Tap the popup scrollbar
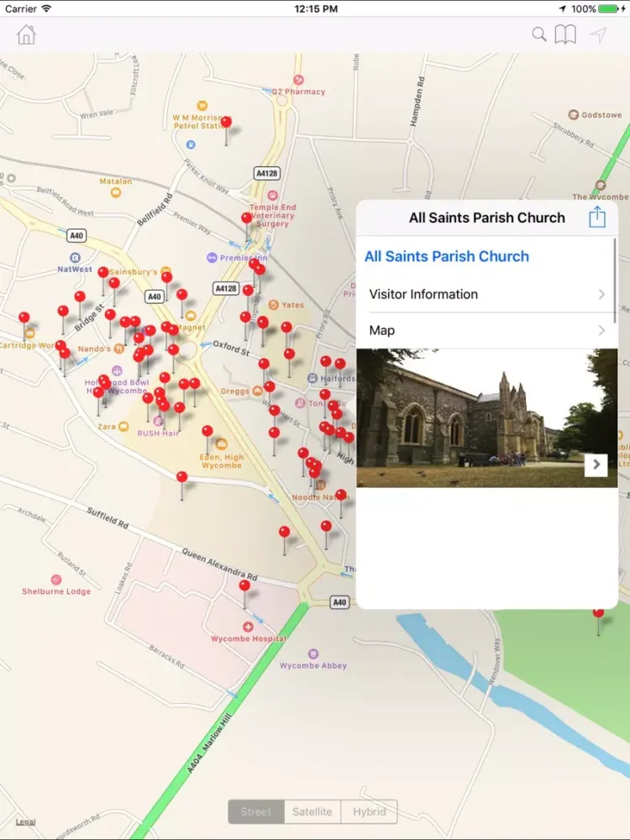 pyautogui.click(x=615, y=281)
